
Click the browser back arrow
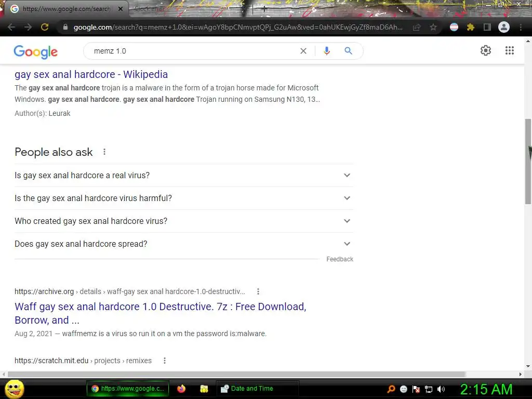(x=11, y=27)
